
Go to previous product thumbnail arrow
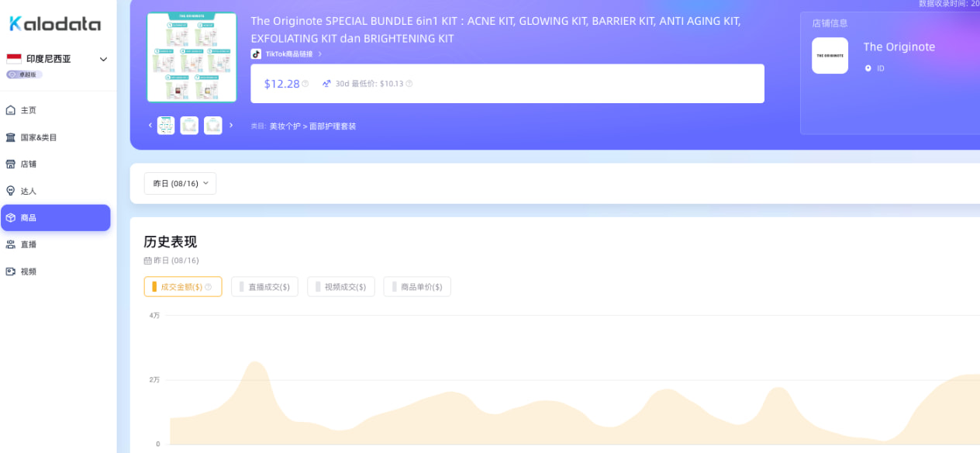(150, 125)
